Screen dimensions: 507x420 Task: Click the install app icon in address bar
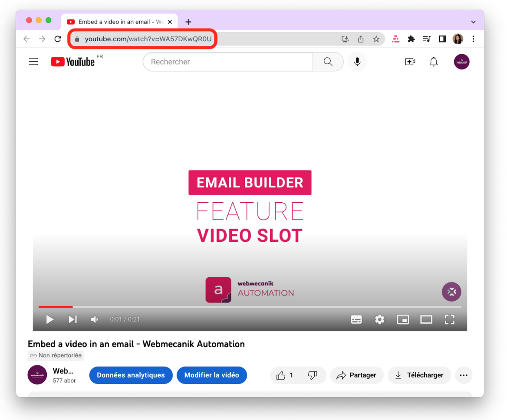coord(345,39)
